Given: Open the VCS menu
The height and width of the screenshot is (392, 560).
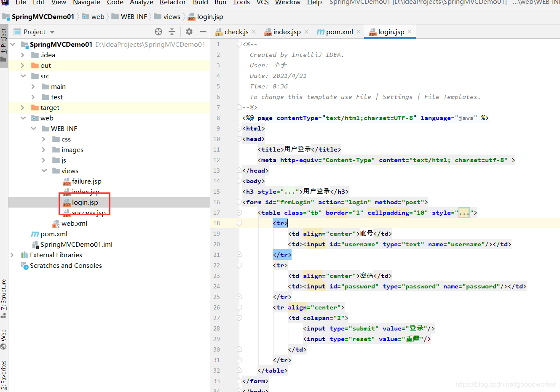Looking at the screenshot, I should tap(263, 3).
